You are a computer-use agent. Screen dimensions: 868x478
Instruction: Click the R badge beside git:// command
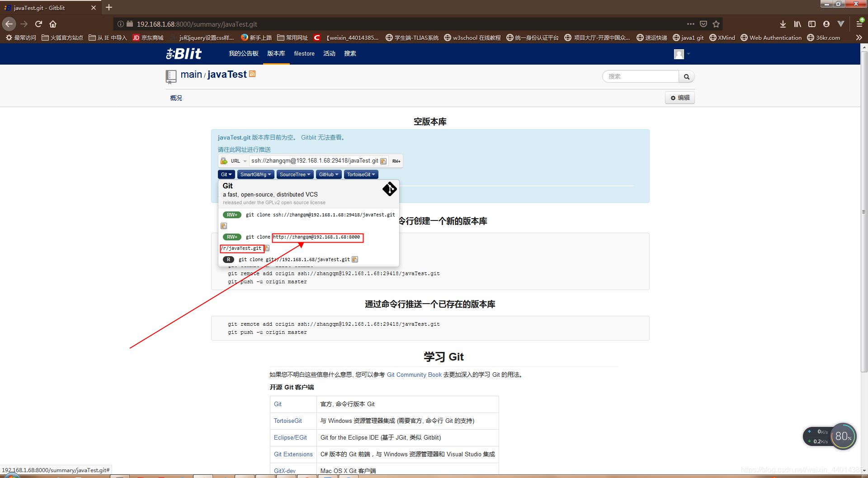(x=228, y=260)
